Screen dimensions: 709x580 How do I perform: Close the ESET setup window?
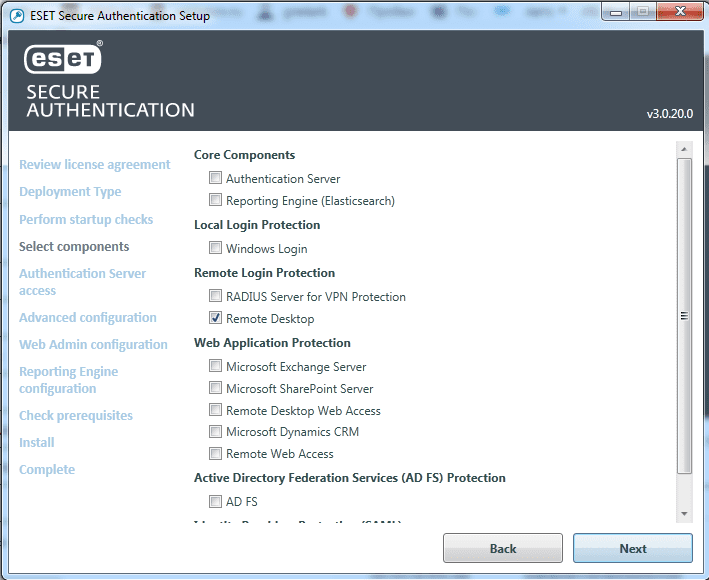[680, 12]
